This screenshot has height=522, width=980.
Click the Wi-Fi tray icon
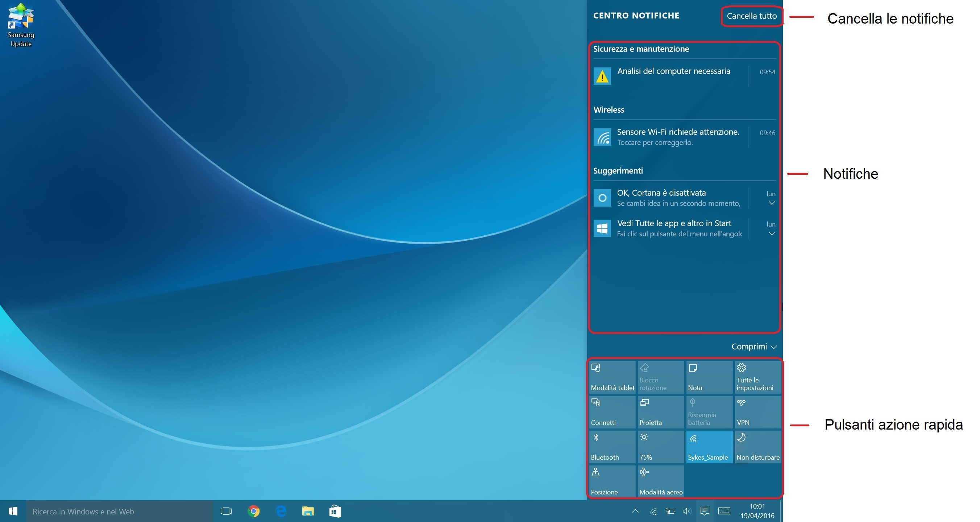click(x=653, y=511)
